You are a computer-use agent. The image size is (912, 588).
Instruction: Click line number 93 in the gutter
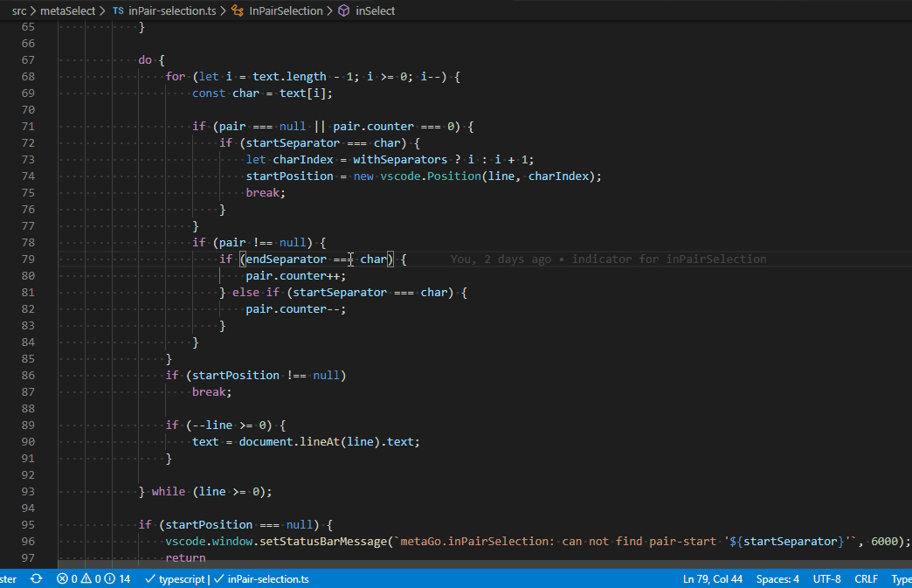tap(28, 491)
